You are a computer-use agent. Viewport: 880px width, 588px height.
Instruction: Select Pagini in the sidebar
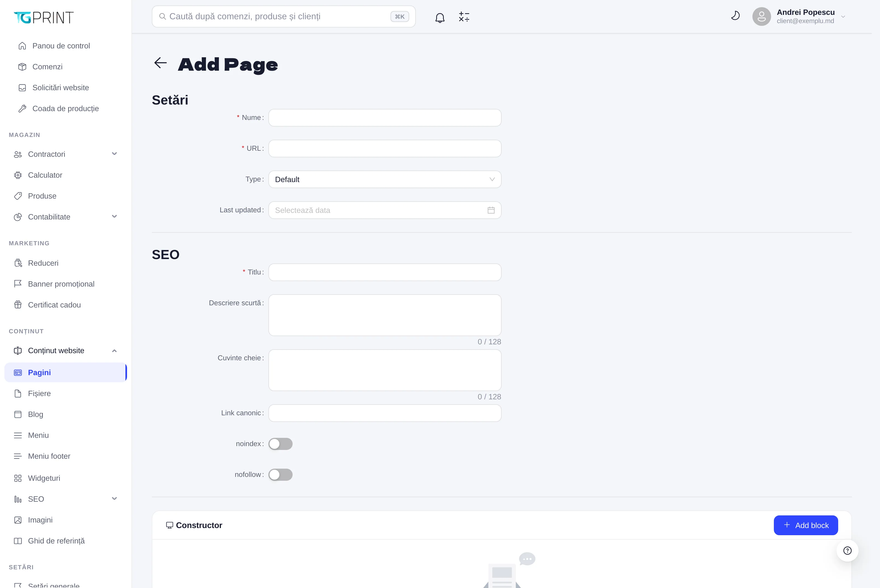coord(66,372)
